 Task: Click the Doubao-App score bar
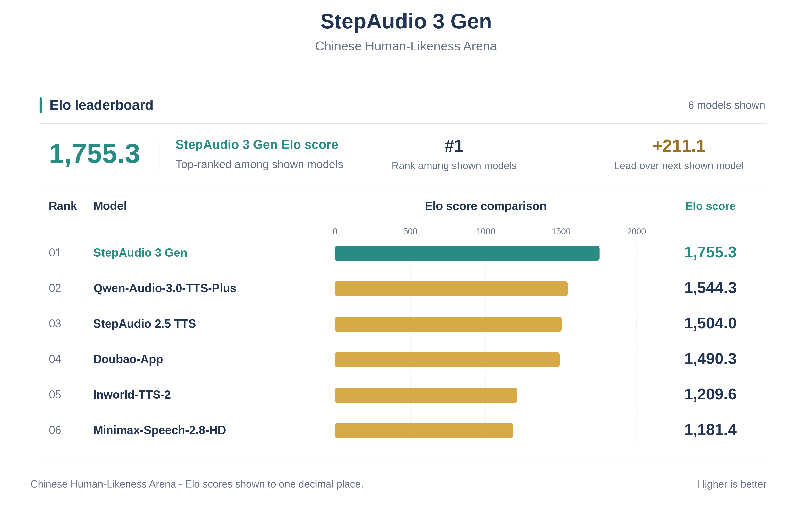click(x=447, y=360)
